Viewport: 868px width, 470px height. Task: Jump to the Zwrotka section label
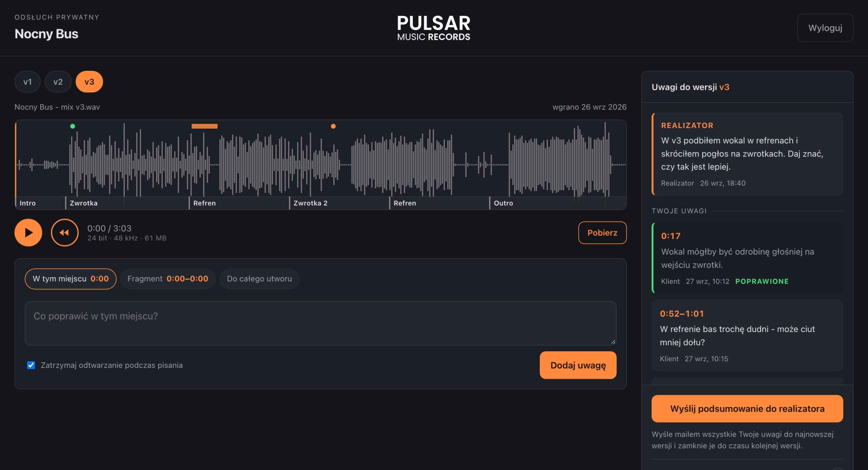[83, 203]
